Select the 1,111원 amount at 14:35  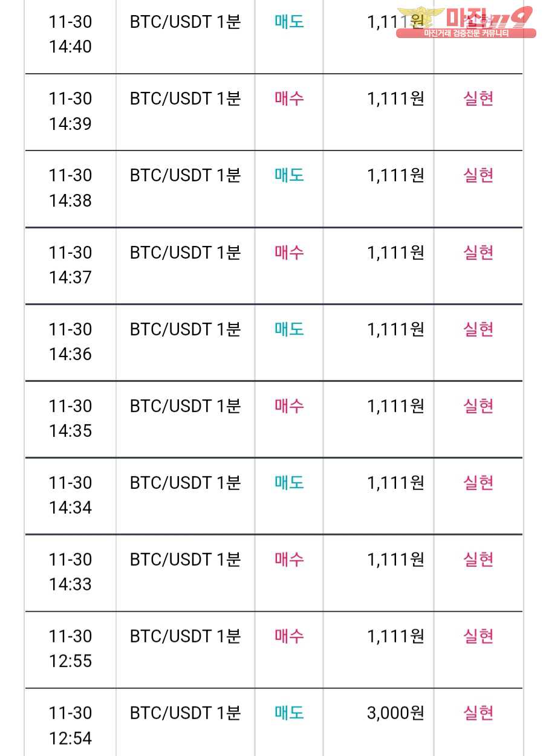coord(395,405)
